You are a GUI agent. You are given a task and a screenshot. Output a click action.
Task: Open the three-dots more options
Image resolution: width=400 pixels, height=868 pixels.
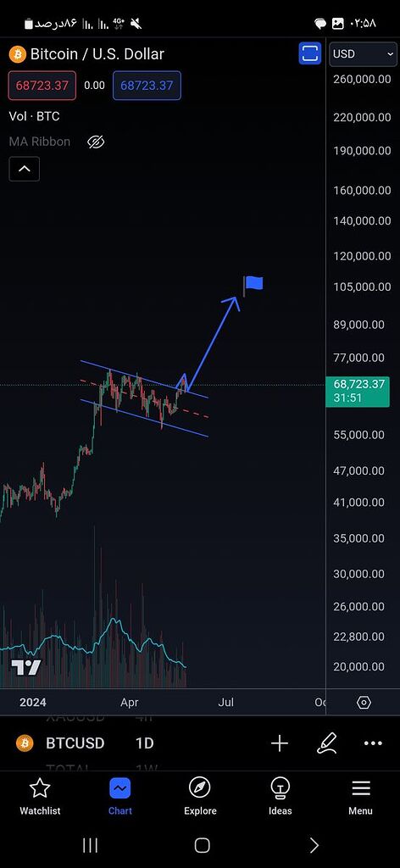click(x=374, y=743)
